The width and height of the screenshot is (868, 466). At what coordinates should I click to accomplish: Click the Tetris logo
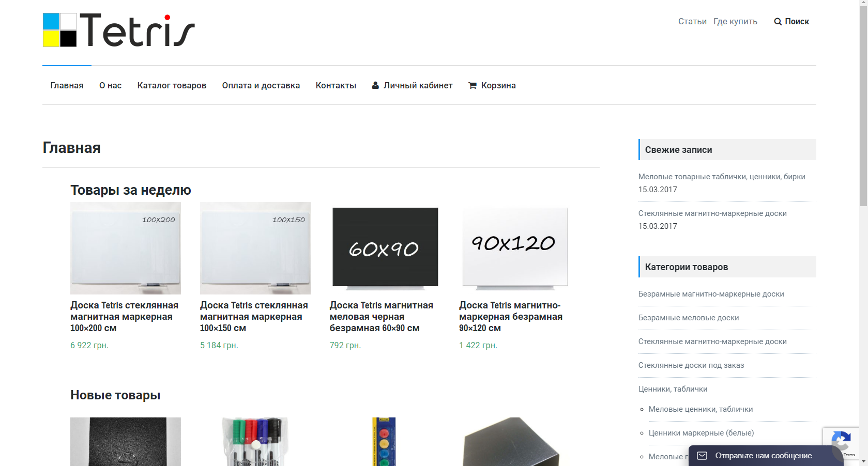[118, 30]
